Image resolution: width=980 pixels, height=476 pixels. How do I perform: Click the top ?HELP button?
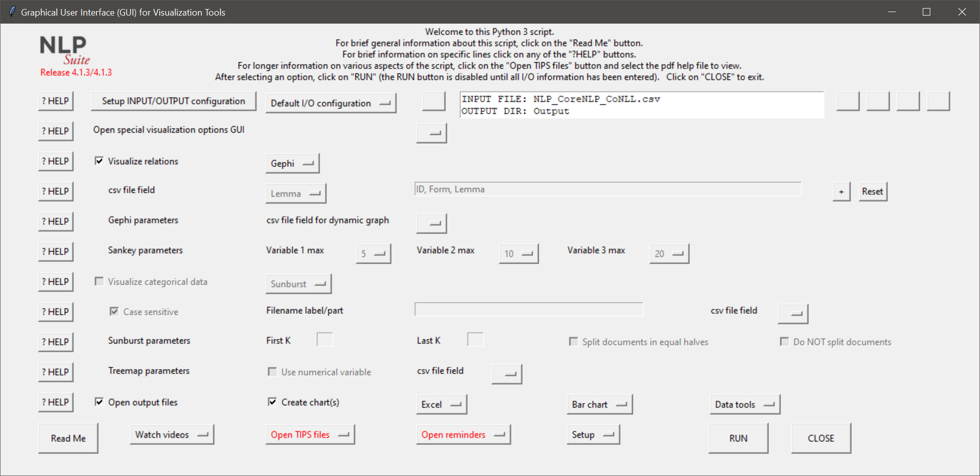55,101
